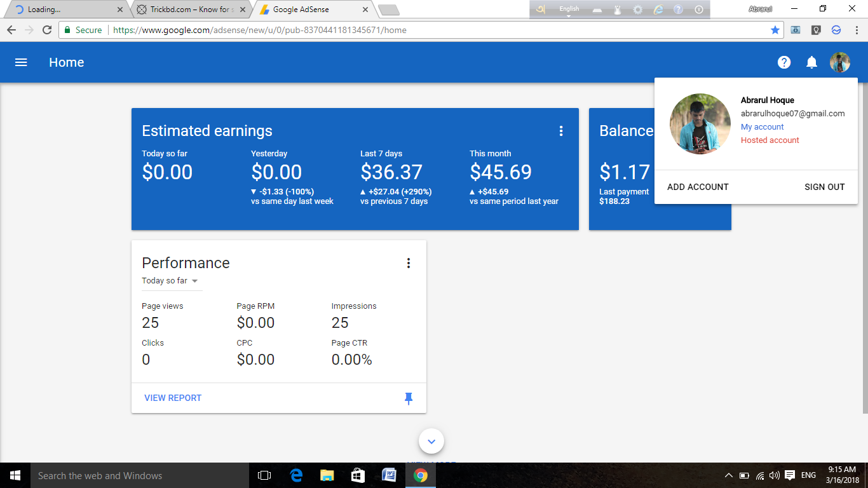Open the notifications bell
Screen dimensions: 868x488
click(x=811, y=62)
